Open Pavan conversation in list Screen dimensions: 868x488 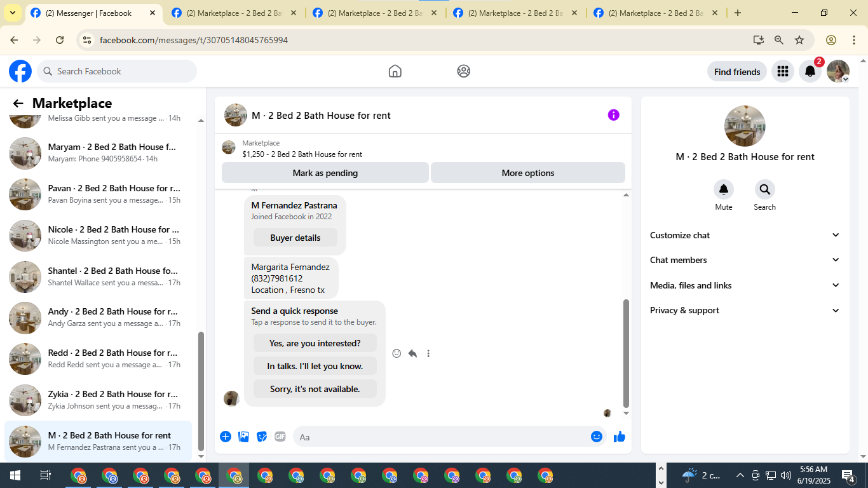point(98,194)
